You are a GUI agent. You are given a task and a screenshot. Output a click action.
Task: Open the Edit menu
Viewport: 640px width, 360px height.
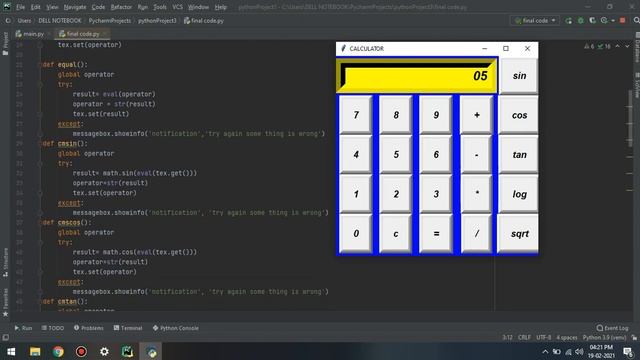click(x=36, y=7)
